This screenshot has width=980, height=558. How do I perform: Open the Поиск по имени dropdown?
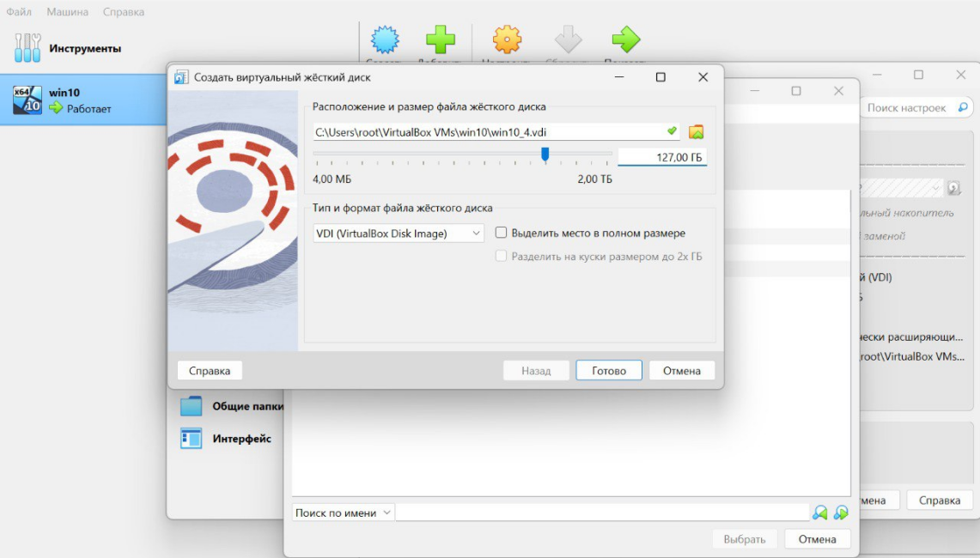(x=343, y=513)
